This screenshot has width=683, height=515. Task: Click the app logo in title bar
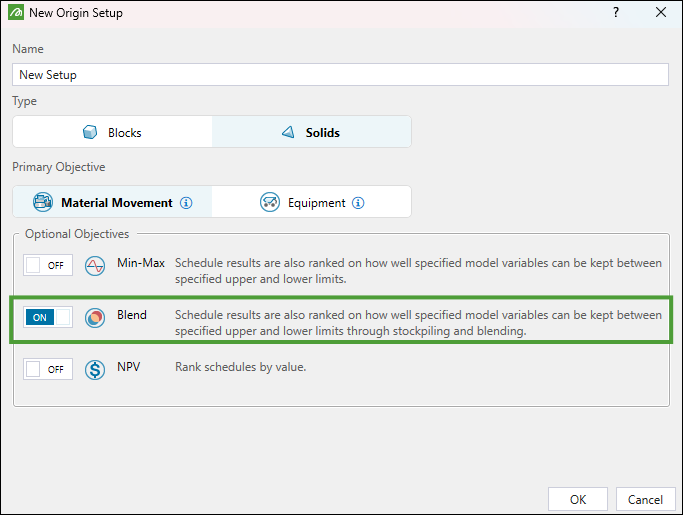click(15, 13)
